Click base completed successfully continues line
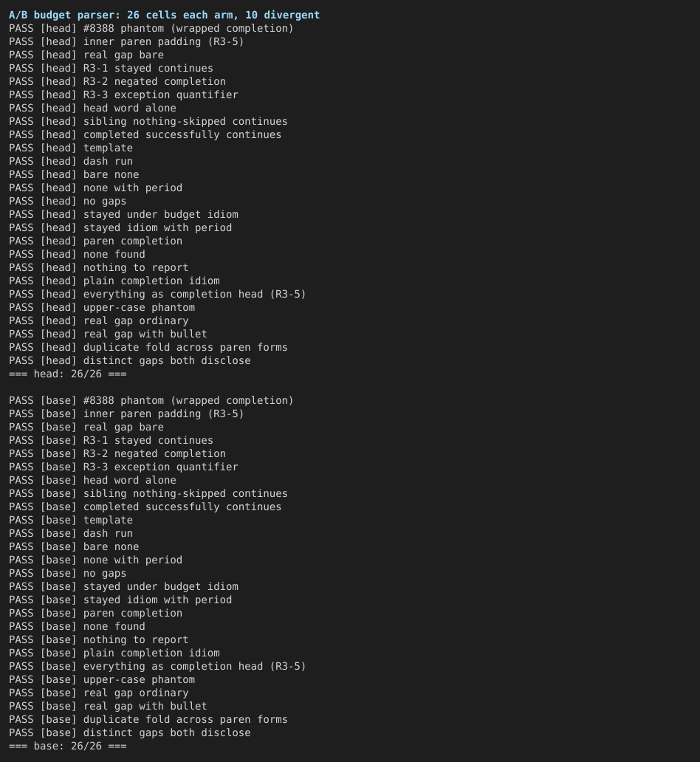700x762 pixels. point(145,507)
